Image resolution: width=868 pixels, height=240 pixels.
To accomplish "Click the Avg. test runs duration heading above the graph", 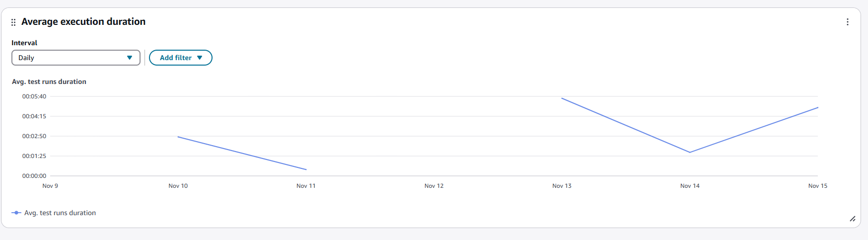I will click(49, 81).
